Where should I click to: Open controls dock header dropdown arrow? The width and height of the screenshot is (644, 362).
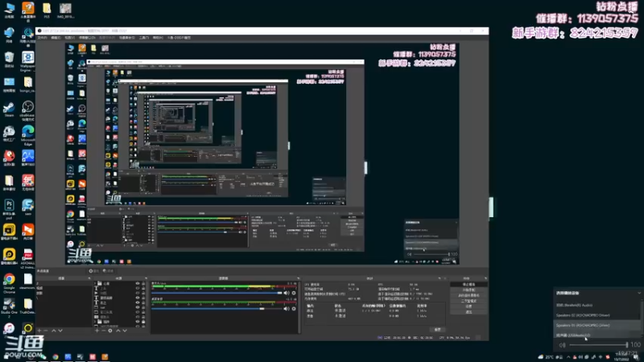click(485, 278)
